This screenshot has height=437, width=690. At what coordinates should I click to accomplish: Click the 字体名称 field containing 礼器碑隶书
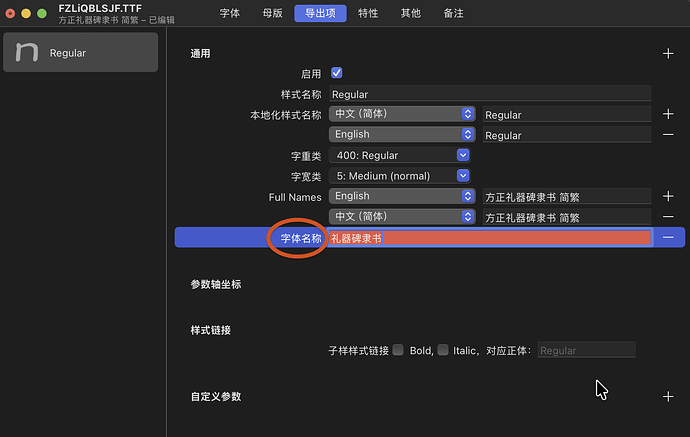pos(490,238)
